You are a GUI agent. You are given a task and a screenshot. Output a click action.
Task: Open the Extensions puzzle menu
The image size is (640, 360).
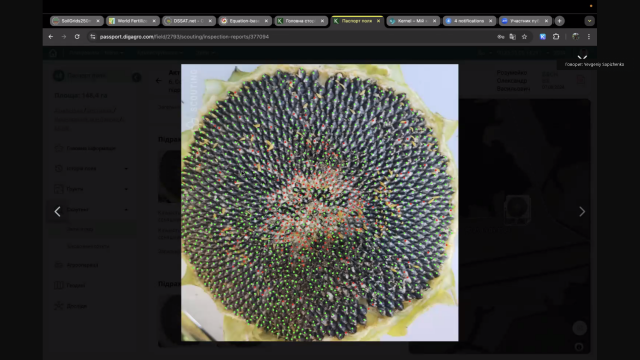pos(556,37)
